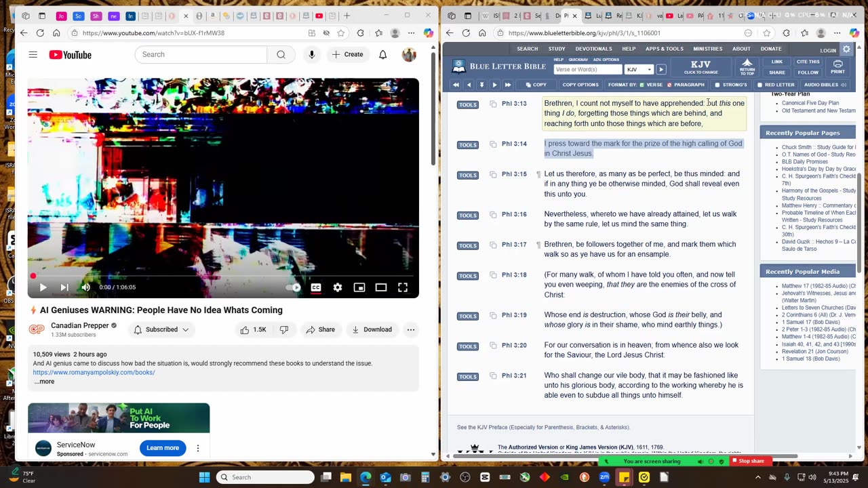Click Learn more on ServiceNow ad

click(x=163, y=447)
